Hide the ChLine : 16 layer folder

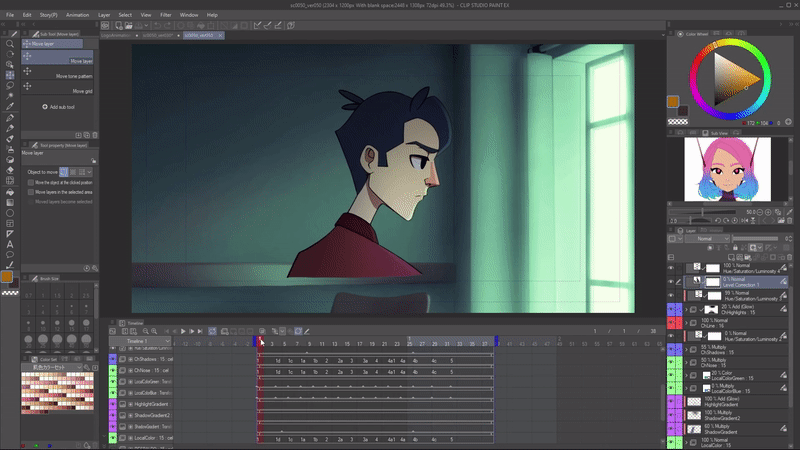671,322
